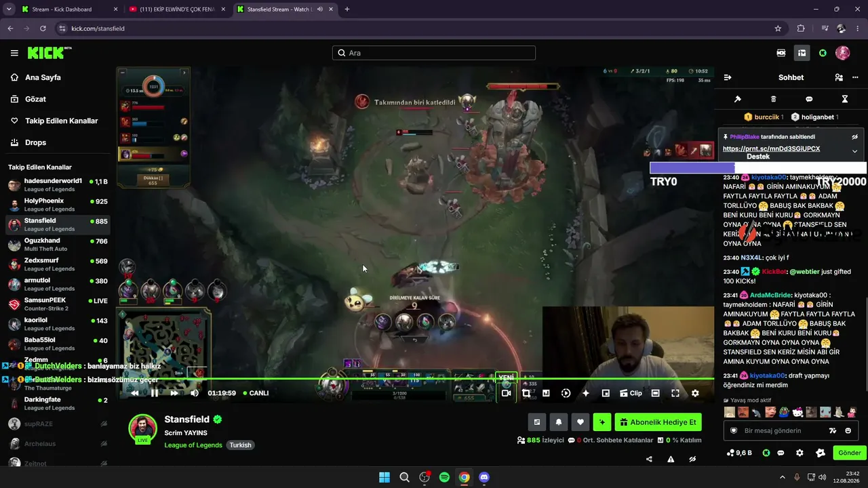Create a Clip of the stream
Image resolution: width=868 pixels, height=488 pixels.
click(x=631, y=393)
